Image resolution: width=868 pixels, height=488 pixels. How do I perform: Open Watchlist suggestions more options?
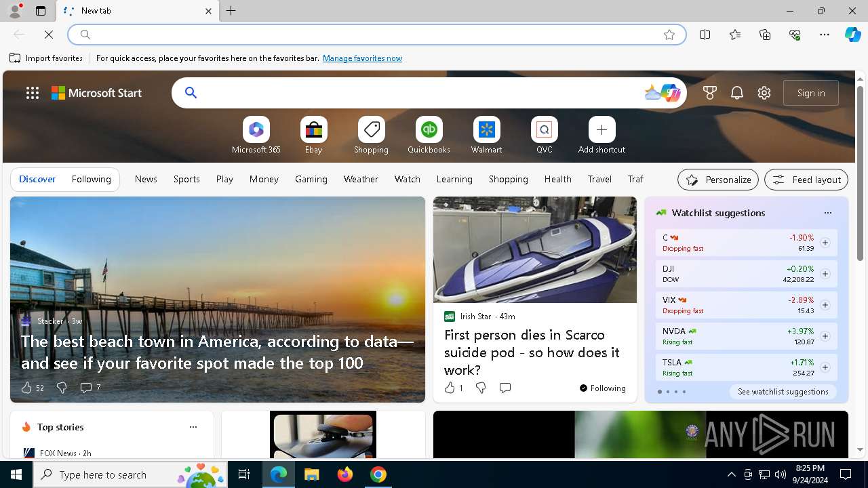coord(827,213)
